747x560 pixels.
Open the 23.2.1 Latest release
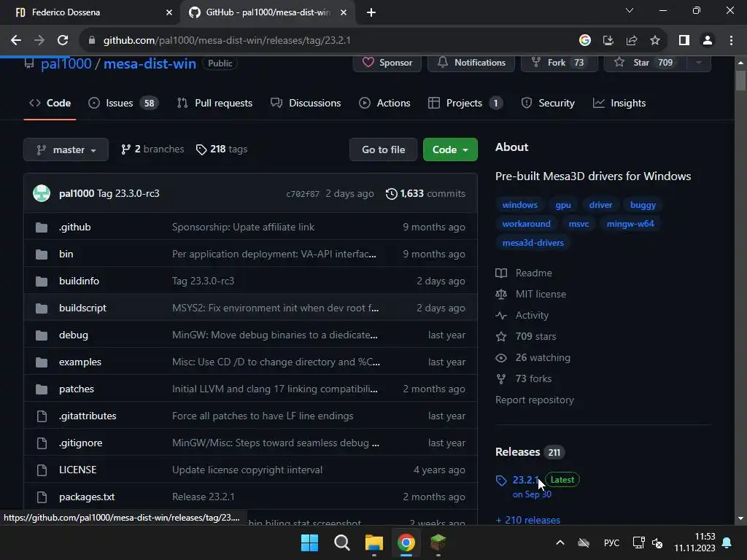(525, 480)
